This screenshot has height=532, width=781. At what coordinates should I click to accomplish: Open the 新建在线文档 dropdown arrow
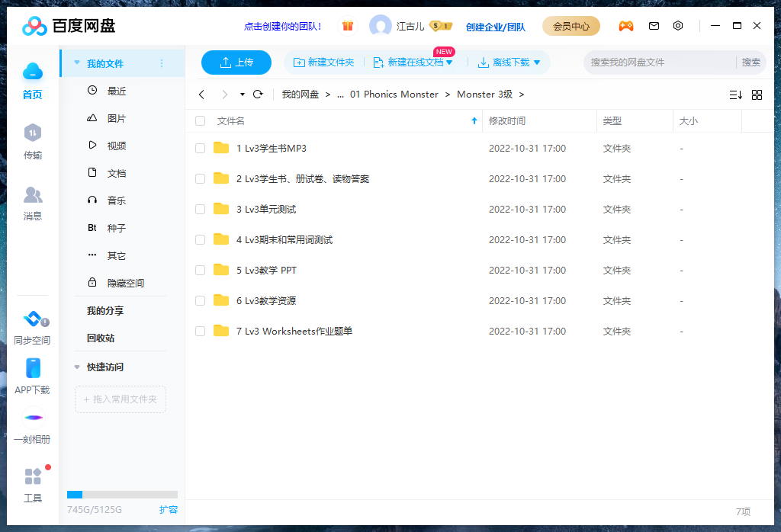[x=451, y=62]
